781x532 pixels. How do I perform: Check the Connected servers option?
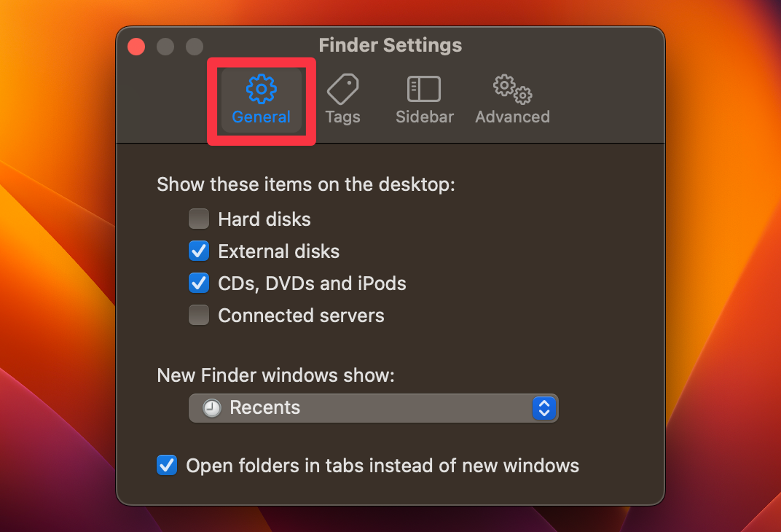[198, 315]
